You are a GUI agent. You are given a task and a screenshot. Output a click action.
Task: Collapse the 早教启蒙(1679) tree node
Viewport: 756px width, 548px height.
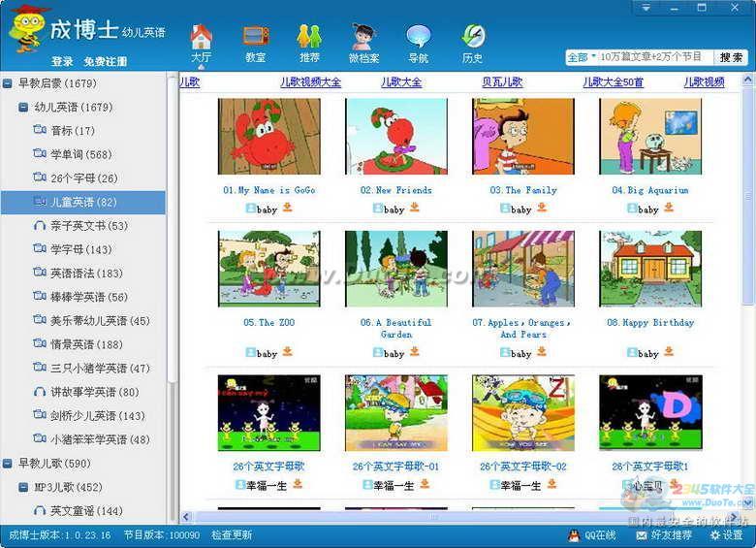coord(8,84)
